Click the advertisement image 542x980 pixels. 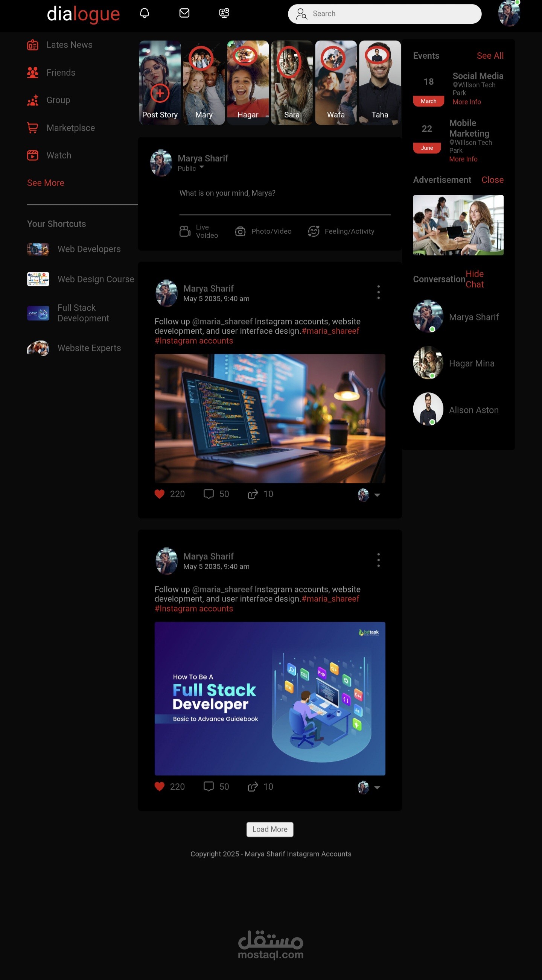pos(458,225)
